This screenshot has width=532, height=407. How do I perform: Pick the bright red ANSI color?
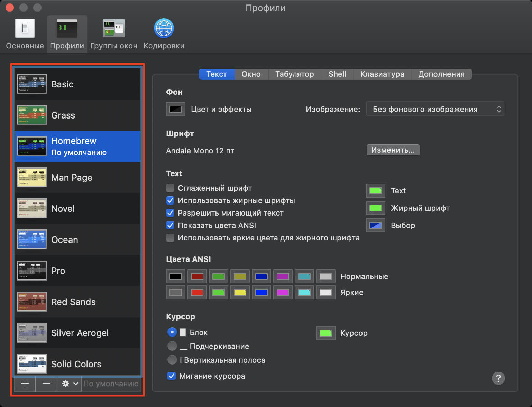[x=197, y=292]
